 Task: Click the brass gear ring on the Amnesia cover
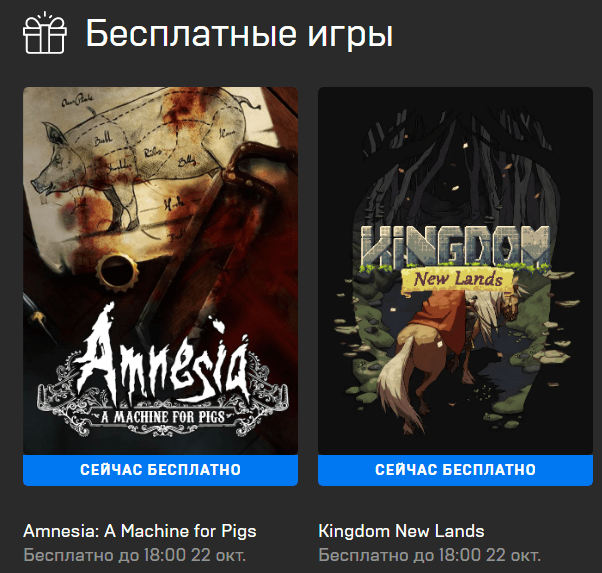tap(117, 272)
